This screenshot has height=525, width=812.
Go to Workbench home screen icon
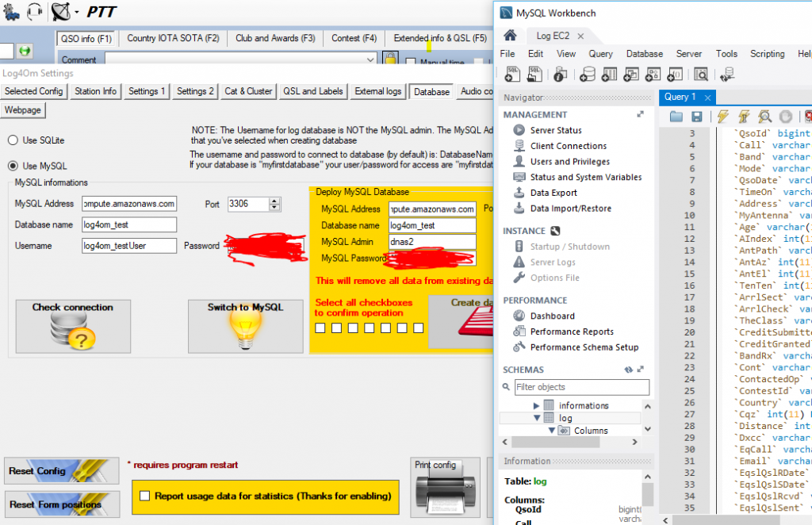[x=510, y=35]
